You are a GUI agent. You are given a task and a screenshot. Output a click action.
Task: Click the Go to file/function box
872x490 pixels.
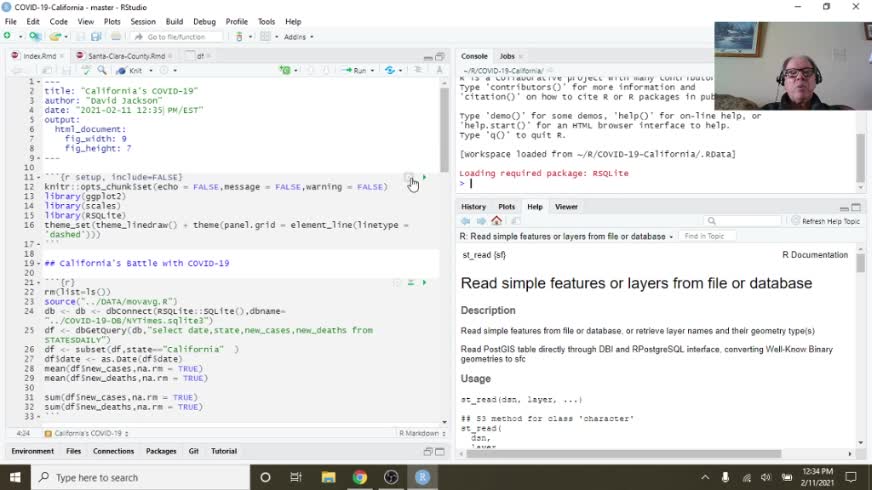coord(176,37)
